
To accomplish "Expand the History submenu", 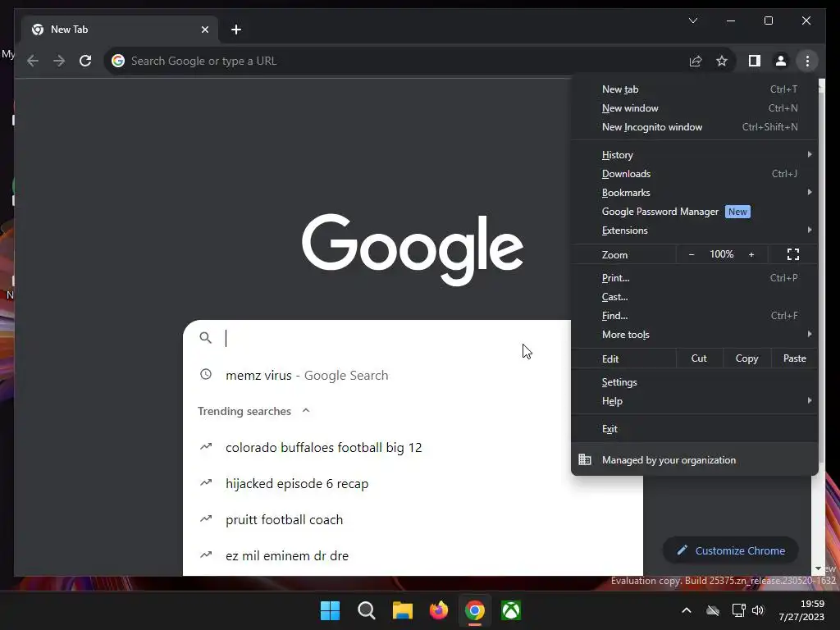I will tap(695, 155).
